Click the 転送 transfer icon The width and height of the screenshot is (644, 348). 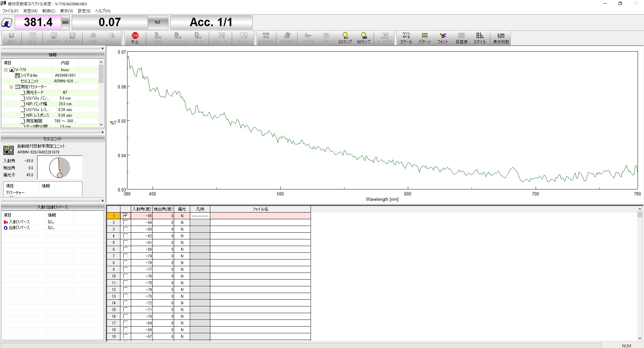click(33, 38)
